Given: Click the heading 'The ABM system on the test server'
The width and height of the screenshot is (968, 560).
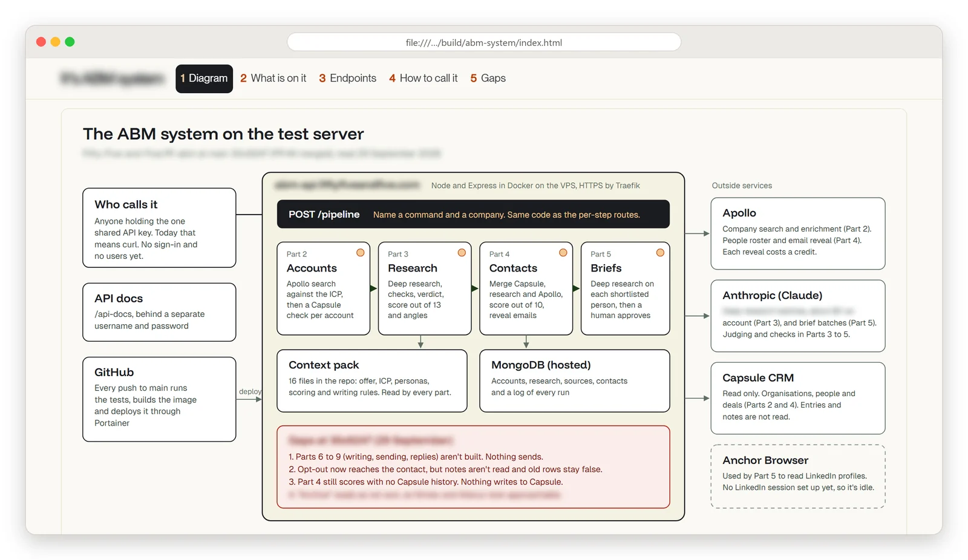Looking at the screenshot, I should [x=223, y=134].
